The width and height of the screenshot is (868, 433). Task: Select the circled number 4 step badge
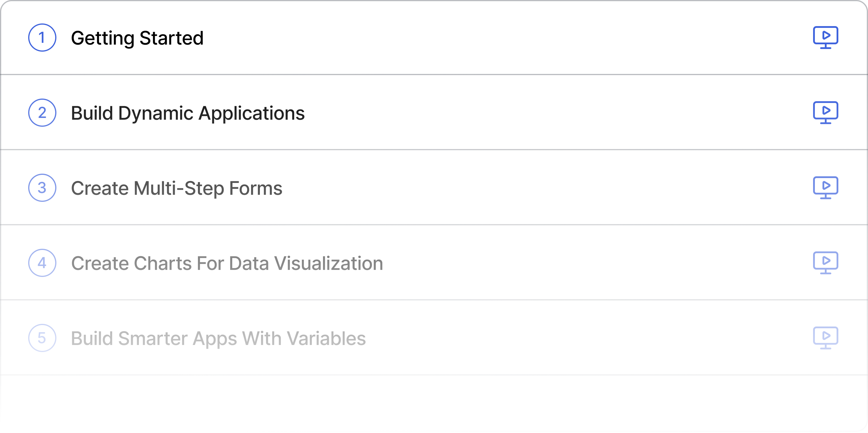42,263
